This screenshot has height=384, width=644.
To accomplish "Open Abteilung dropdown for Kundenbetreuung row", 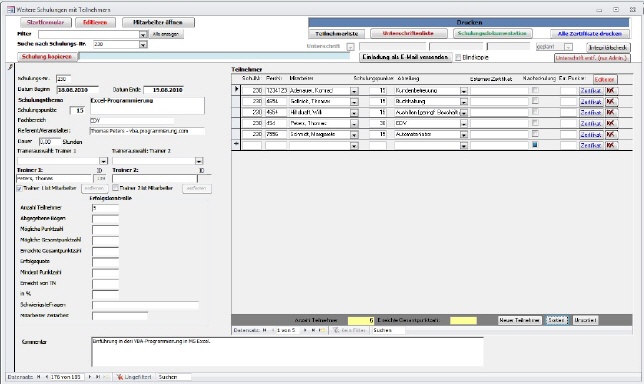I will (464, 91).
